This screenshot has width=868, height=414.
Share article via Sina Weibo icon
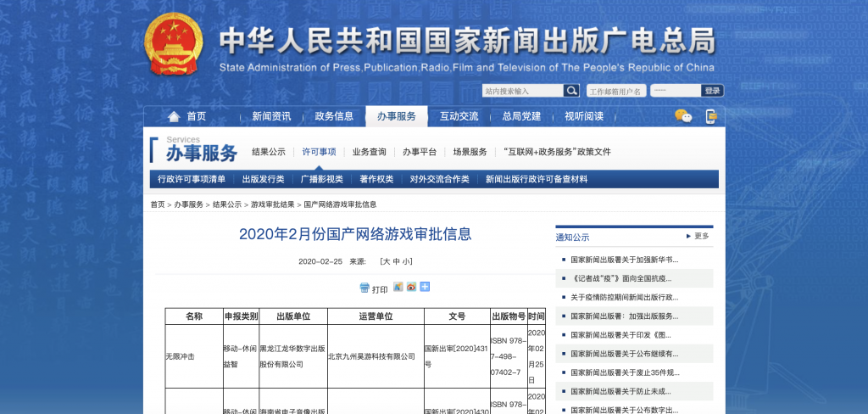(x=411, y=288)
